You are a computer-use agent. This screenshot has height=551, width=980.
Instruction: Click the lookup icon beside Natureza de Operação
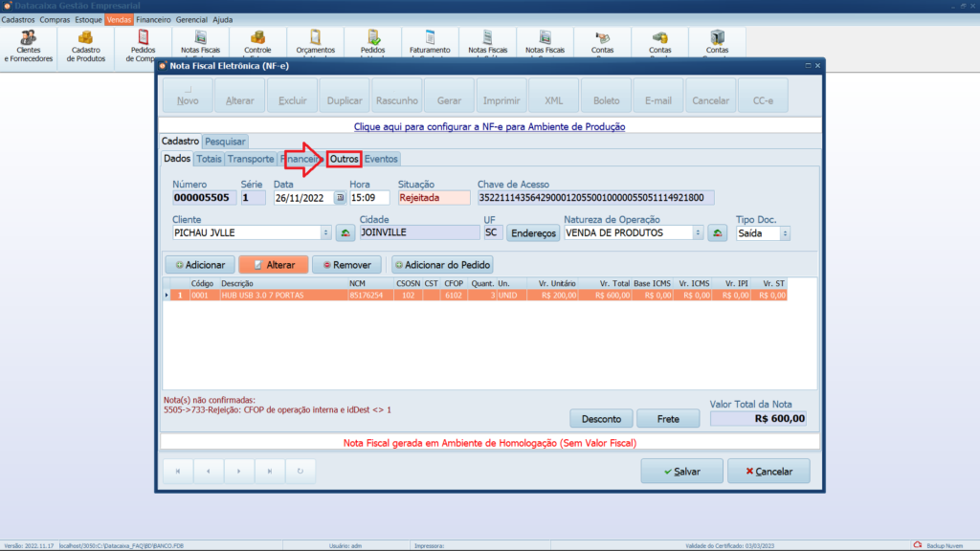coord(717,232)
